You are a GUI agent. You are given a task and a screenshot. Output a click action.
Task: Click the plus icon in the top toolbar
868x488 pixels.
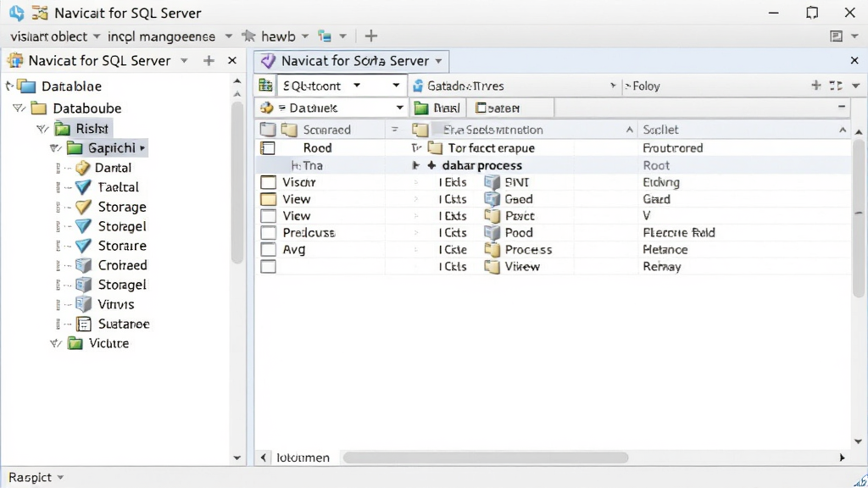tap(371, 36)
